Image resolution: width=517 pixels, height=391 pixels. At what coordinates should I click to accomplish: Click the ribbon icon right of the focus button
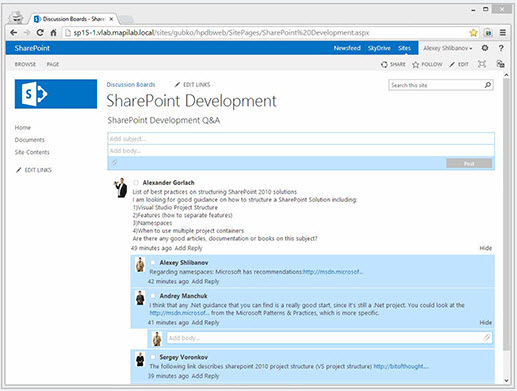500,64
